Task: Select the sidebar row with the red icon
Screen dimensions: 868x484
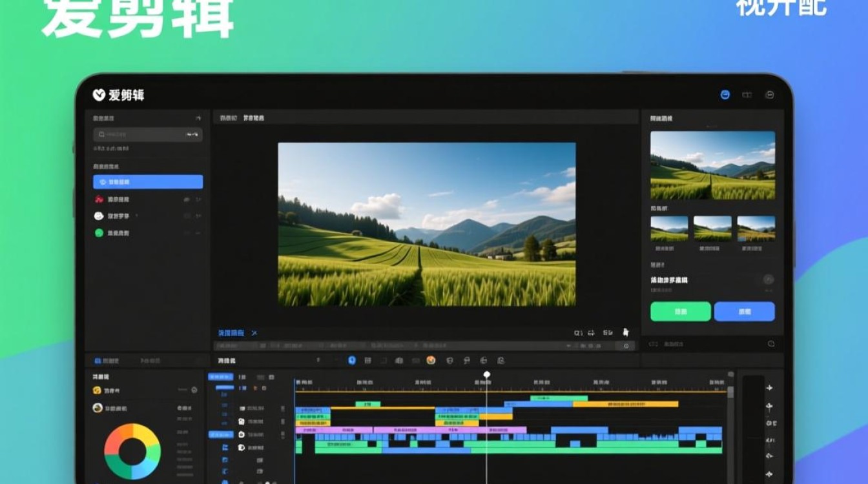Action: 148,199
